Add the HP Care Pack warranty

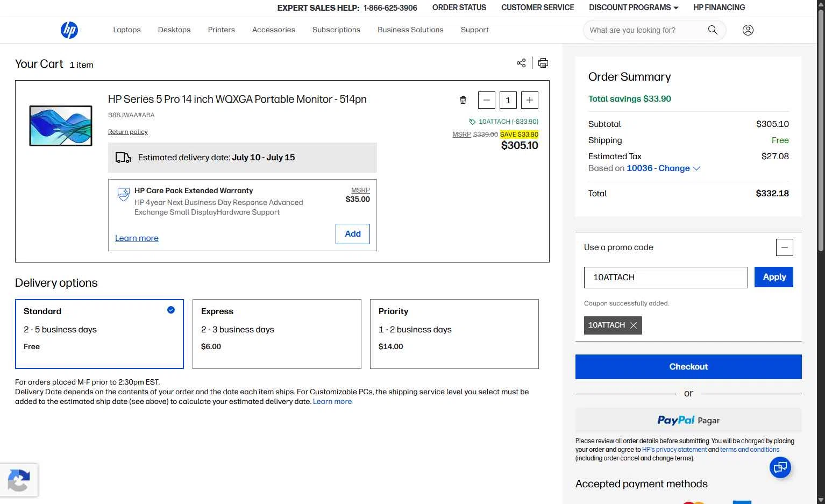353,234
